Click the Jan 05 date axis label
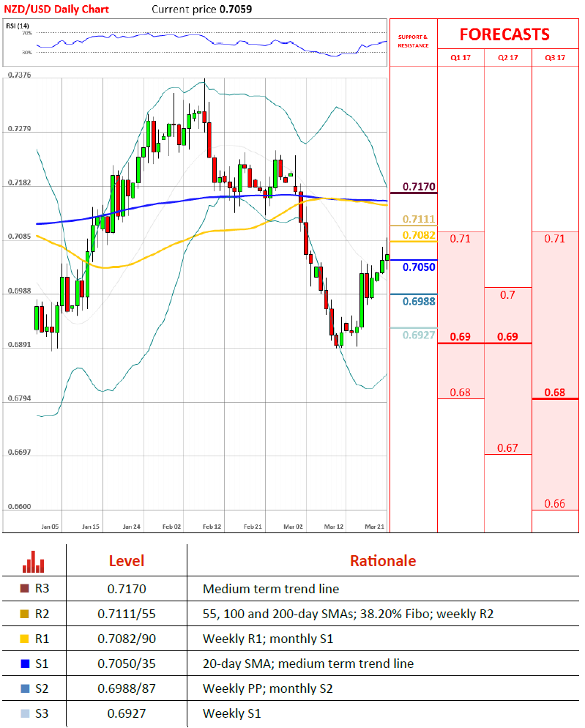The image size is (585, 728). [x=50, y=527]
